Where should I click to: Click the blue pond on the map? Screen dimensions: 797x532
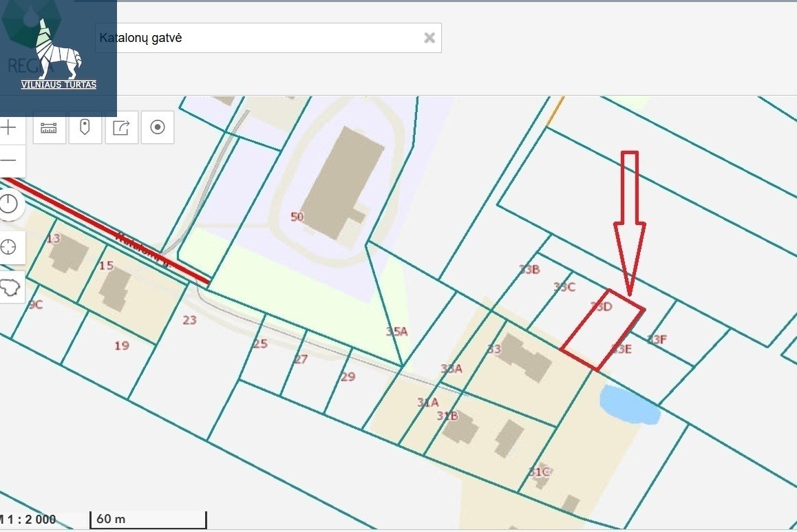coord(628,406)
